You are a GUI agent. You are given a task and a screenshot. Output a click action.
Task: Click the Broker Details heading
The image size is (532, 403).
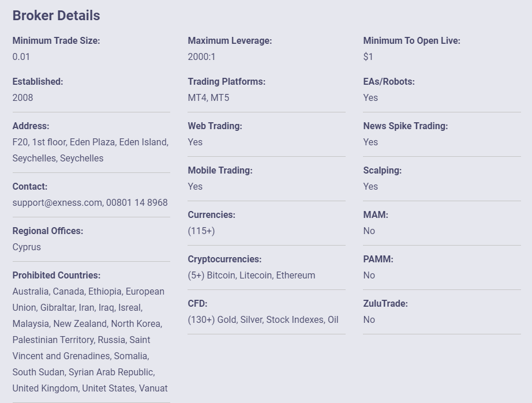click(x=57, y=16)
